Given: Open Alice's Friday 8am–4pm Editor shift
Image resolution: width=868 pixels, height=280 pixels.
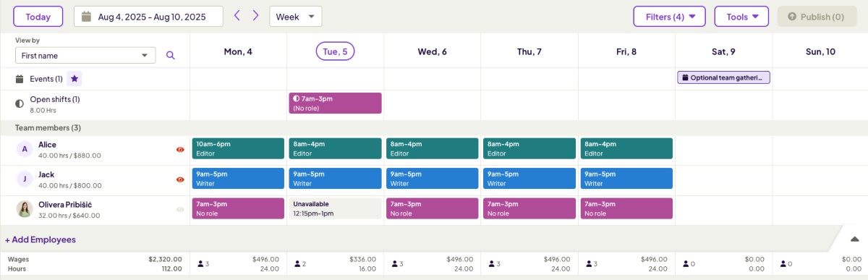Looking at the screenshot, I should [x=626, y=148].
